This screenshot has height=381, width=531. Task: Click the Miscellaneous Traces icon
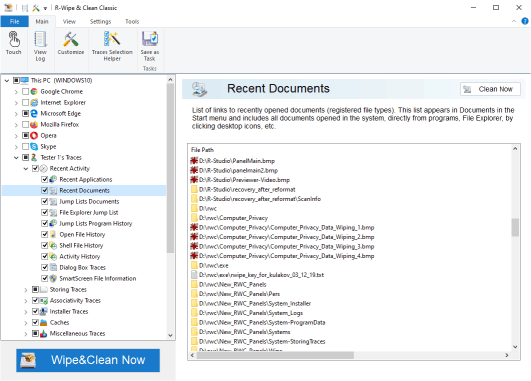coord(44,334)
